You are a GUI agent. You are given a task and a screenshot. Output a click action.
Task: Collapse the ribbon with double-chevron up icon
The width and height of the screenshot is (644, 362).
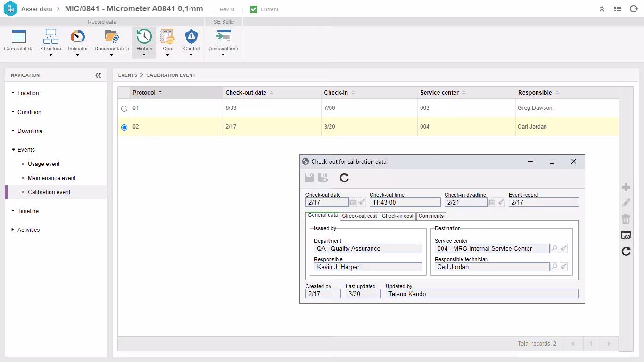coord(602,9)
